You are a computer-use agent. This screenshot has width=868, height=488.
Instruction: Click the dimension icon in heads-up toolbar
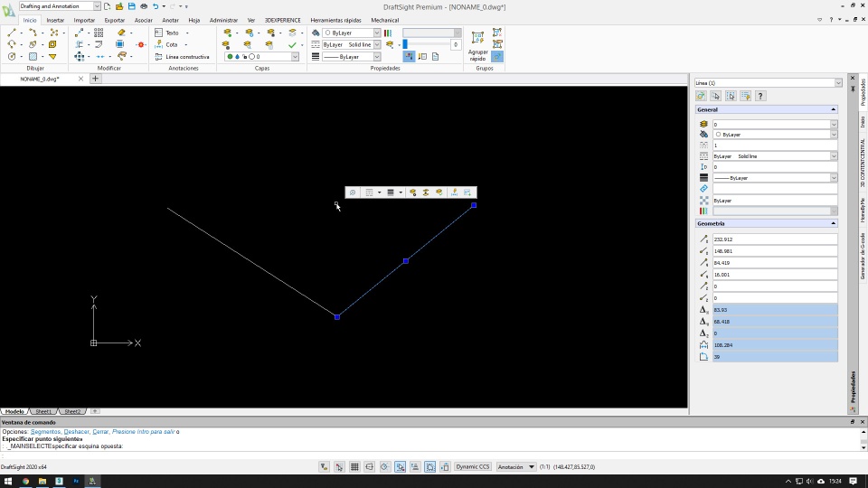pyautogui.click(x=454, y=192)
